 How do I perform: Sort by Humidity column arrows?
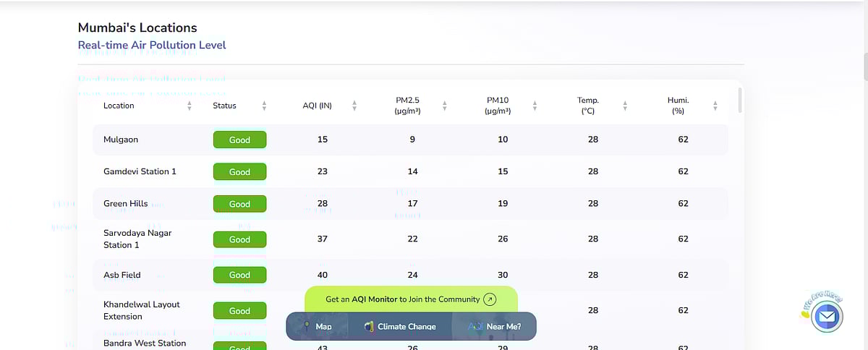tap(715, 106)
